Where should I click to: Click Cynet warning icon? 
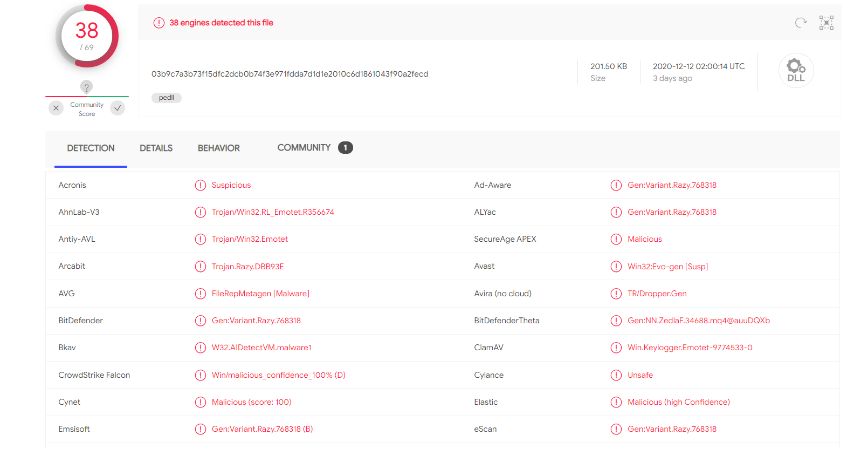click(x=201, y=402)
